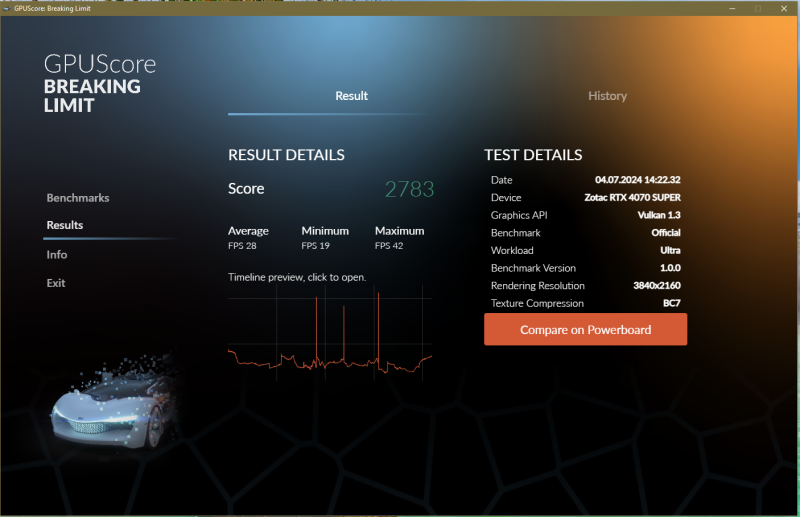Click the Average FPS 28 value
The height and width of the screenshot is (517, 800).
tap(242, 246)
